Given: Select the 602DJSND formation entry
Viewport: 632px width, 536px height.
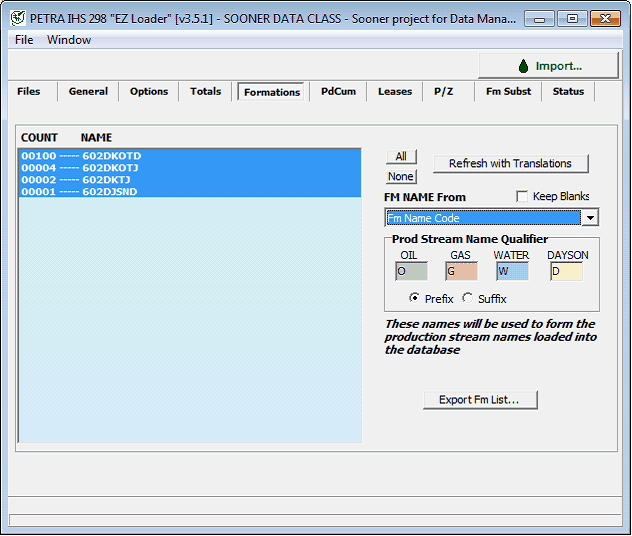Looking at the screenshot, I should pos(111,191).
